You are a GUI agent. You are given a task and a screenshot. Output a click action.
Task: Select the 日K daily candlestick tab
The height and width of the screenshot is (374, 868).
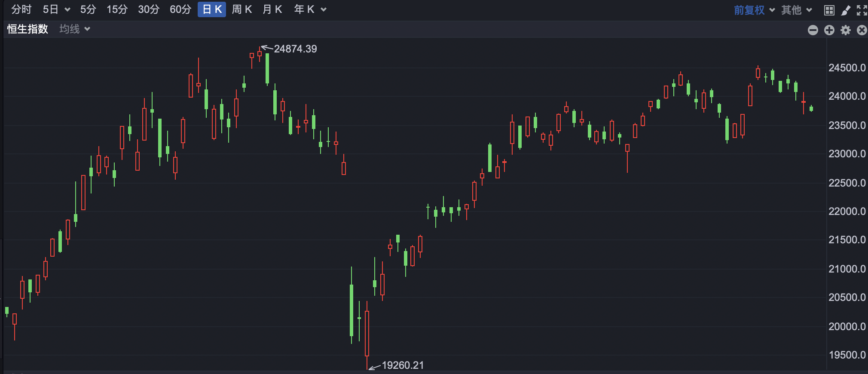tap(212, 9)
